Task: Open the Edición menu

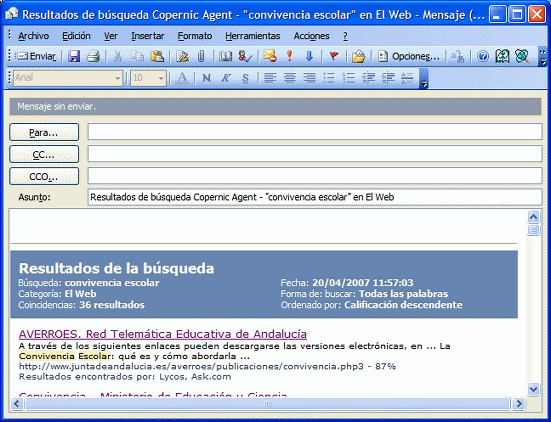Action: [76, 36]
